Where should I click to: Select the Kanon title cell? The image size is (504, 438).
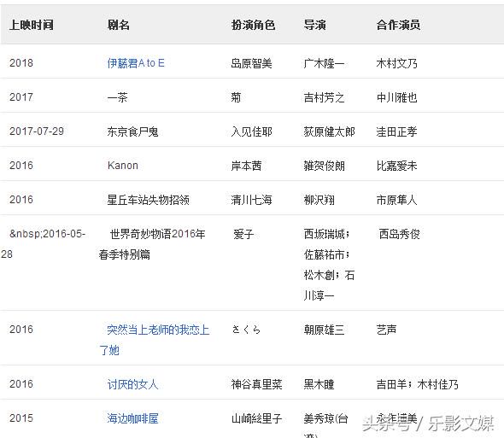[x=123, y=166]
